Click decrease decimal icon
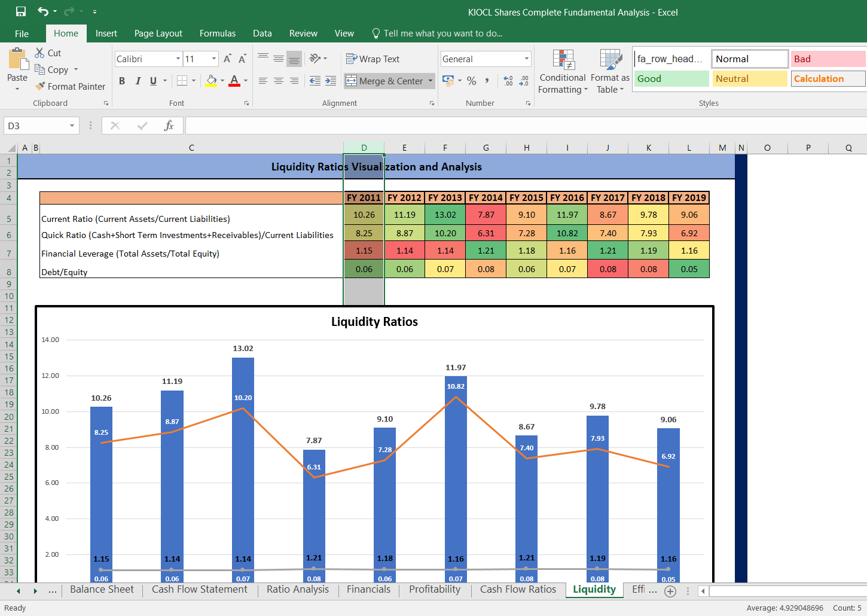 [524, 81]
